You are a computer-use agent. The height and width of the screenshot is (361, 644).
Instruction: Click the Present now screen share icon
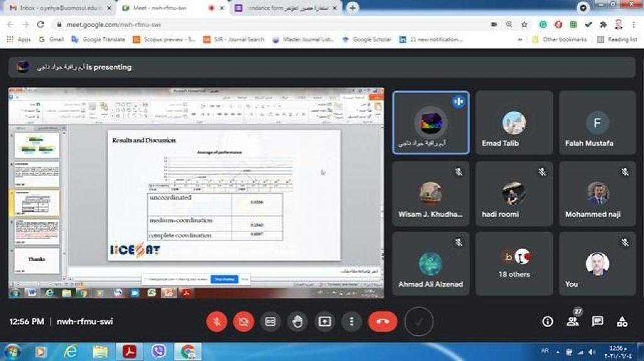click(325, 321)
